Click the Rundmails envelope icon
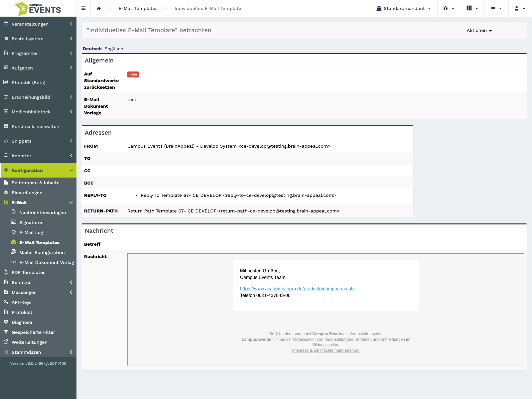 [6, 126]
